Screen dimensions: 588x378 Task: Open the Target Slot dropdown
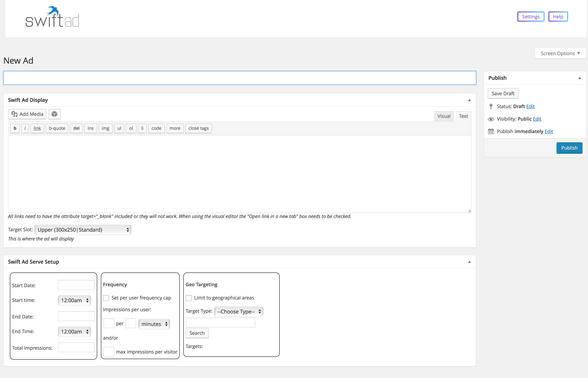point(83,230)
